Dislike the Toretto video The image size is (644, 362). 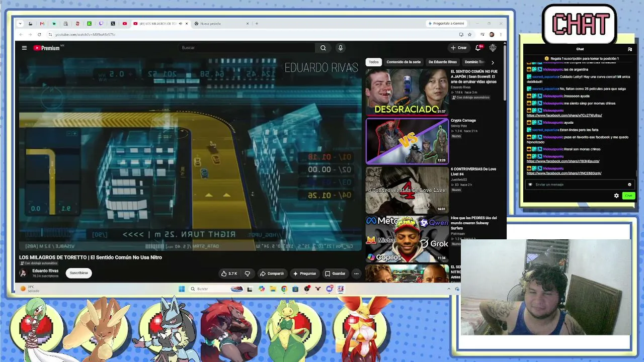(x=247, y=274)
